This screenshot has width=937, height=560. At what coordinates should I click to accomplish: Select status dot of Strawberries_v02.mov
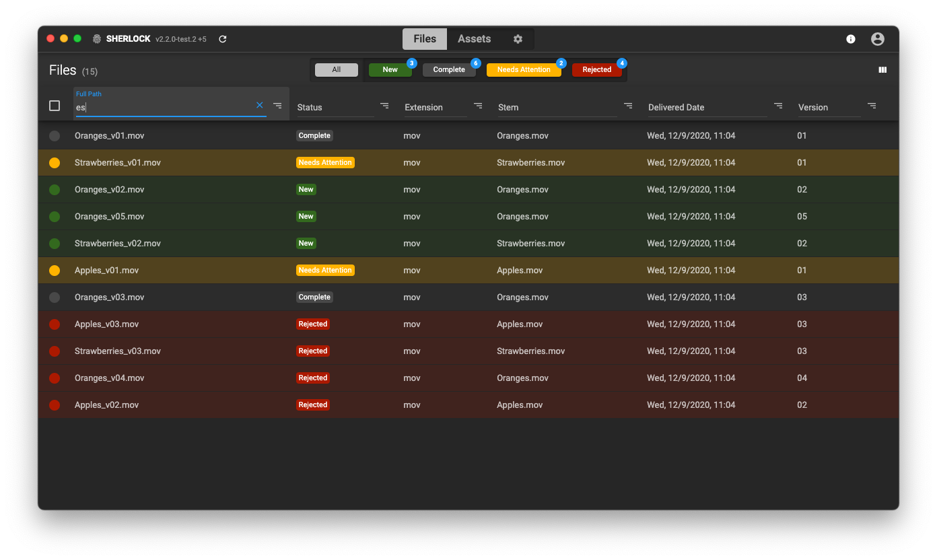point(55,244)
